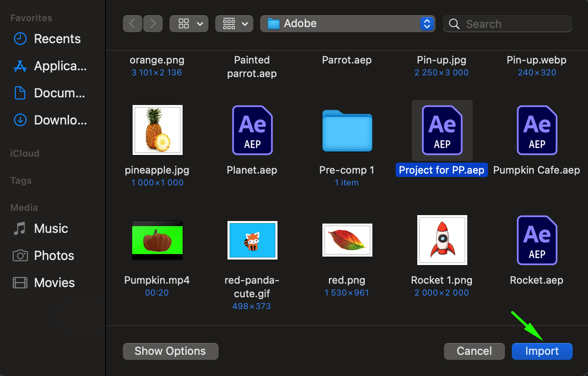
Task: Go back with the left arrow button
Action: point(132,24)
